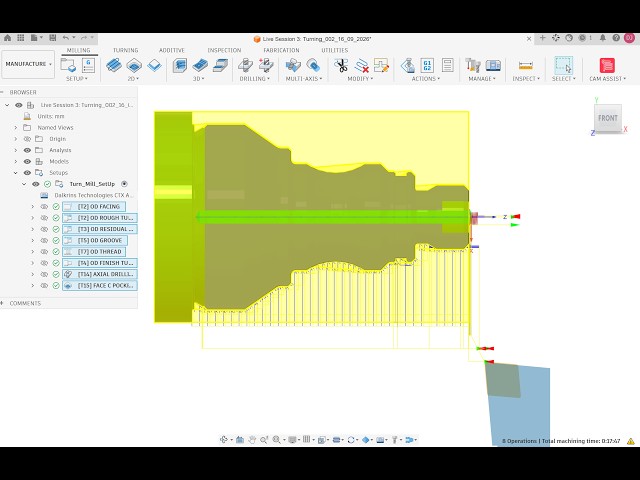This screenshot has width=640, height=480.
Task: Click the active setup radio button on Turn_Mill_SetUp
Action: pos(124,184)
